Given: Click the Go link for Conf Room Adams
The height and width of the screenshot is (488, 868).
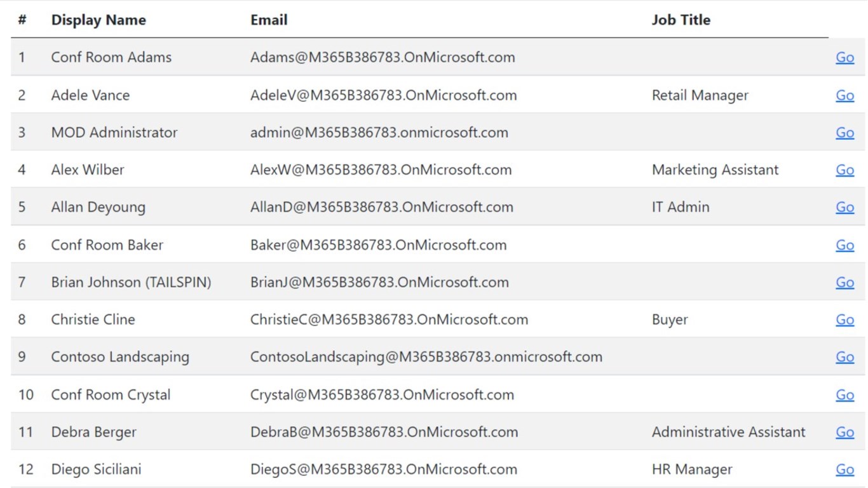Looking at the screenshot, I should [x=844, y=57].
